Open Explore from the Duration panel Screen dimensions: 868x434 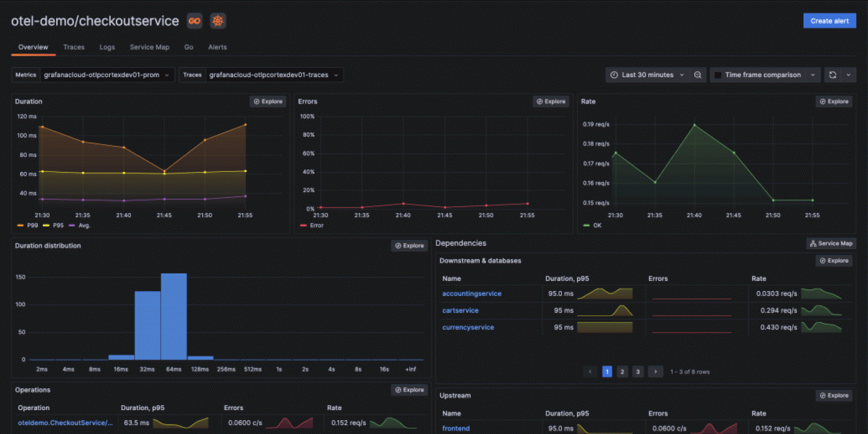(268, 101)
